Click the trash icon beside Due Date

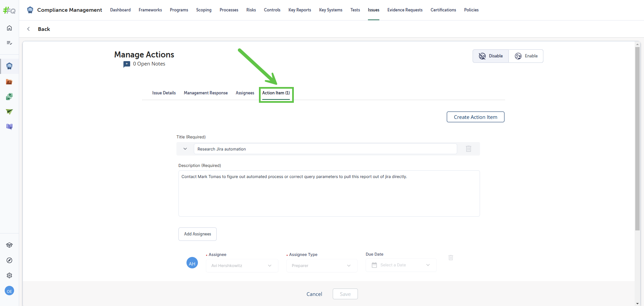click(x=451, y=258)
